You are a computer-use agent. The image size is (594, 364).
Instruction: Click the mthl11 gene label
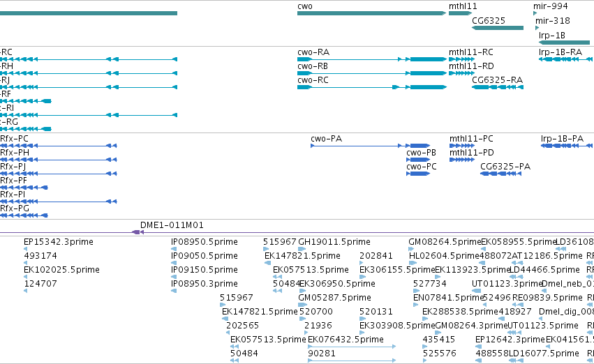[463, 6]
